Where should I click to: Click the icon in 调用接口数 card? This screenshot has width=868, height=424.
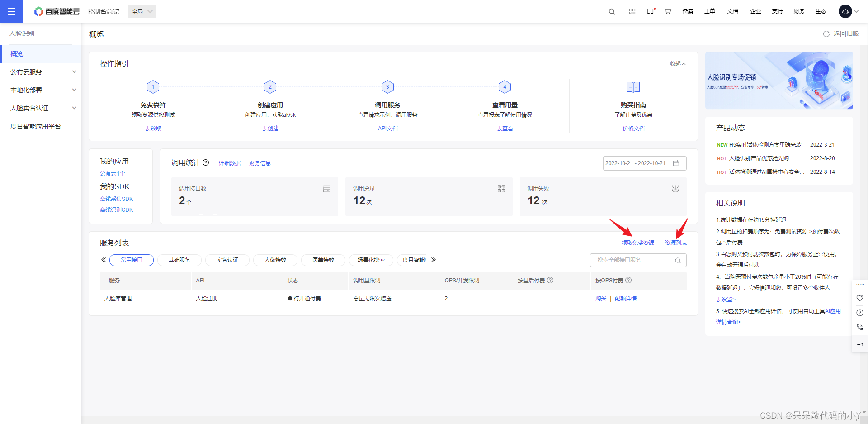327,189
